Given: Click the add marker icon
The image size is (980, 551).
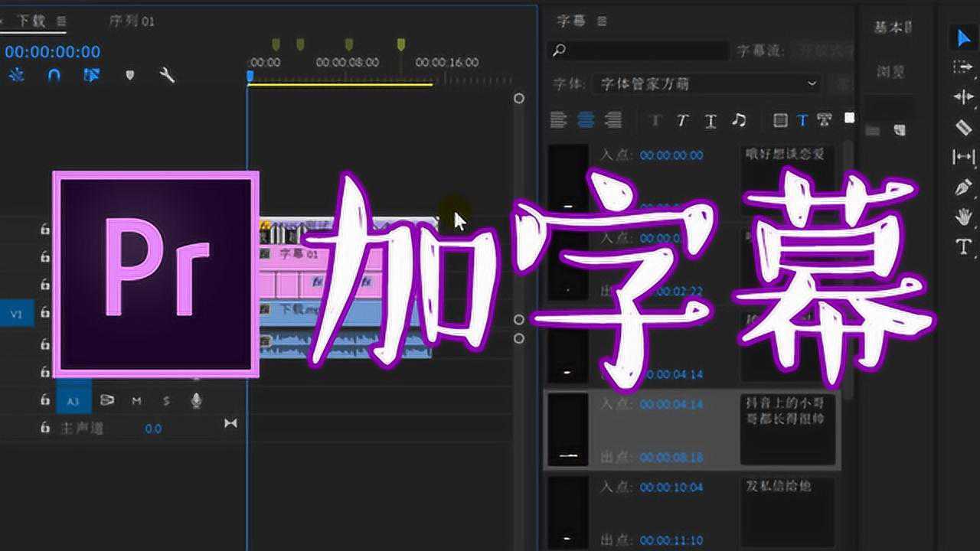Looking at the screenshot, I should pyautogui.click(x=130, y=75).
